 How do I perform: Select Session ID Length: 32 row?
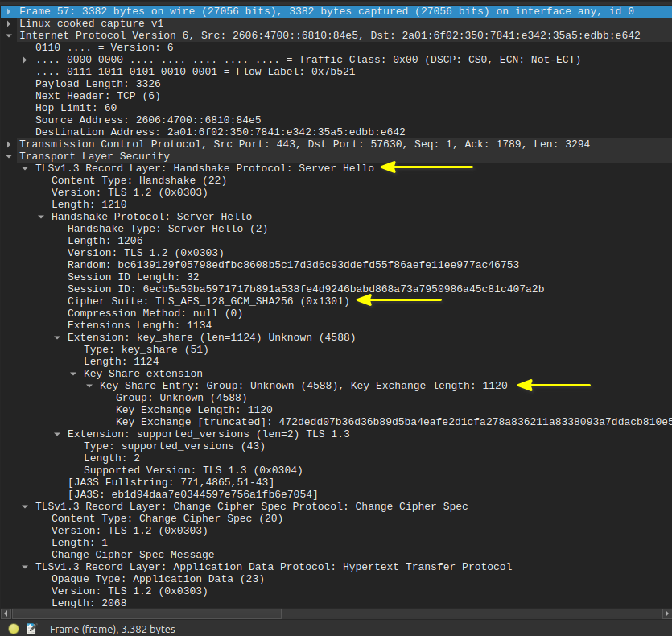tap(134, 277)
